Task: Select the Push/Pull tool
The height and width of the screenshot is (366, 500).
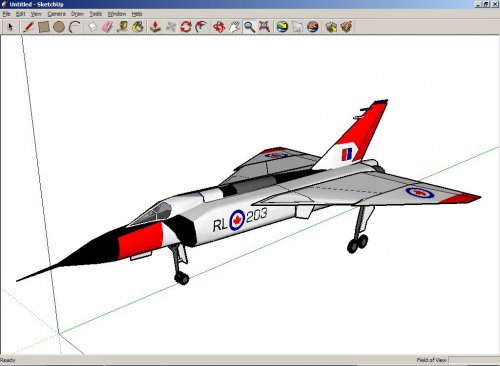Action: [155, 27]
